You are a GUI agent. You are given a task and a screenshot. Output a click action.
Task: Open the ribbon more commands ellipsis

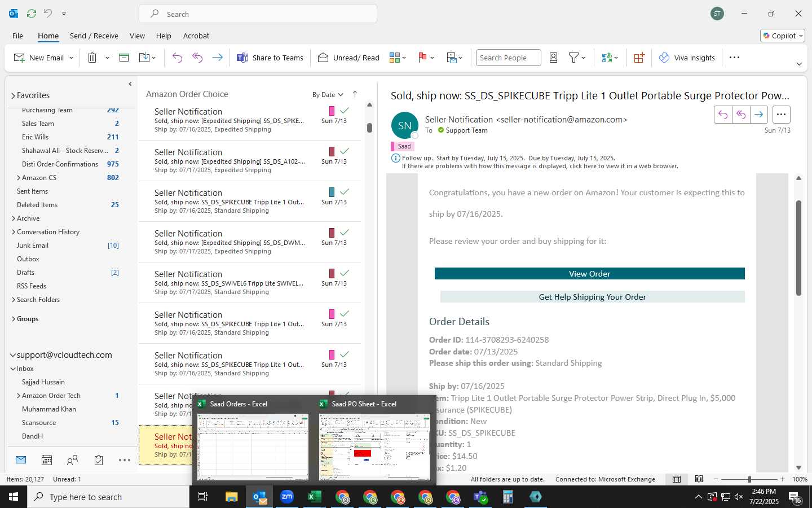pos(734,58)
